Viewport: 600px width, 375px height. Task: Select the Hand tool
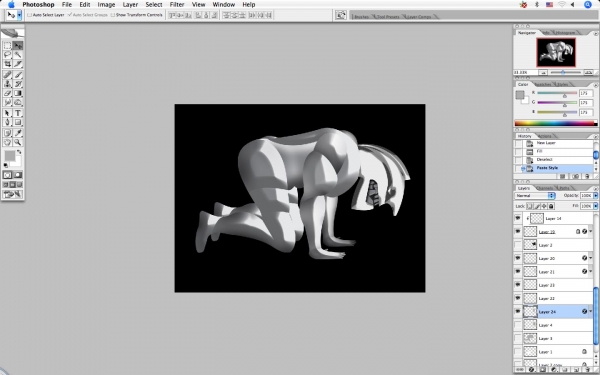click(7, 142)
